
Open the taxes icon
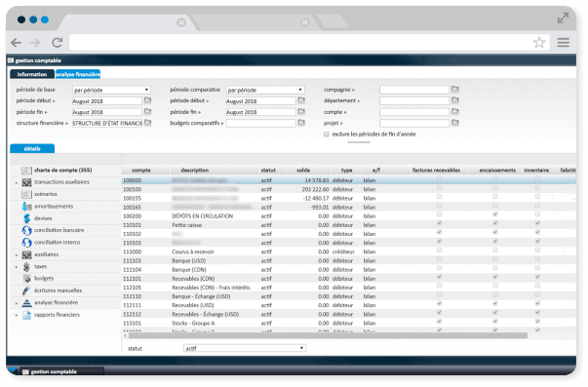pos(26,267)
